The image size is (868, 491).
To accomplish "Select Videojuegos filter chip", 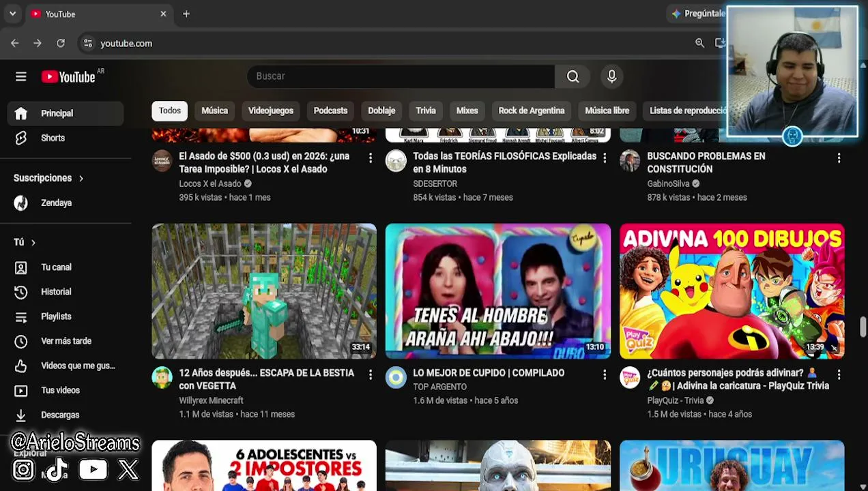I will tap(271, 110).
